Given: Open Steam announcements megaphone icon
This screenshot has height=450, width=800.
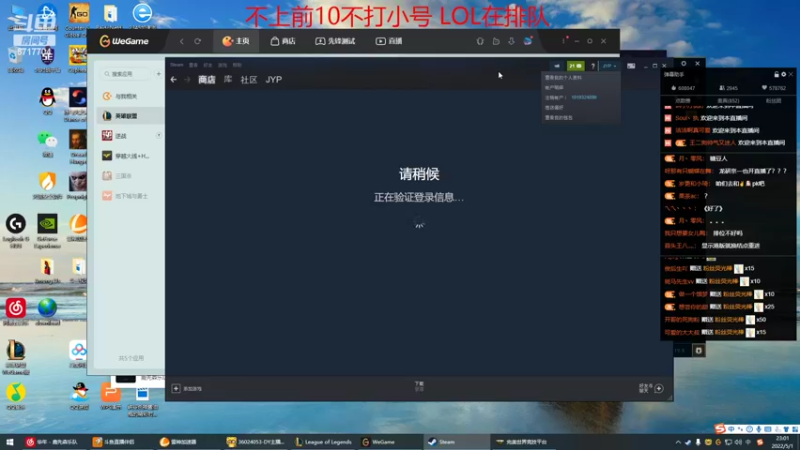Looking at the screenshot, I should coord(557,66).
